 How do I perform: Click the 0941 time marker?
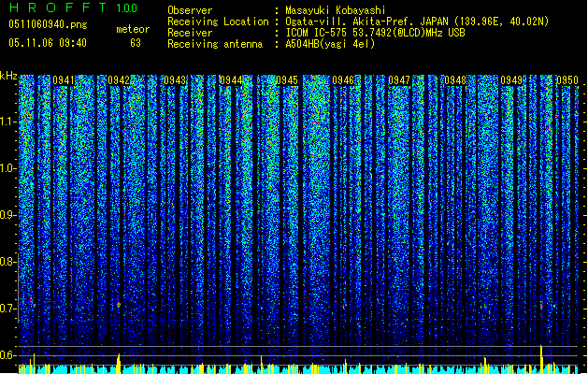pos(64,80)
